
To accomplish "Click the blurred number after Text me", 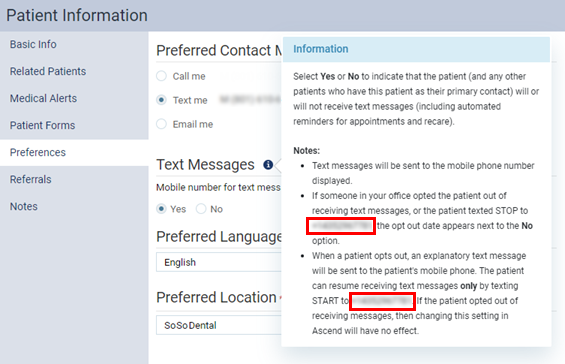I will tap(250, 100).
